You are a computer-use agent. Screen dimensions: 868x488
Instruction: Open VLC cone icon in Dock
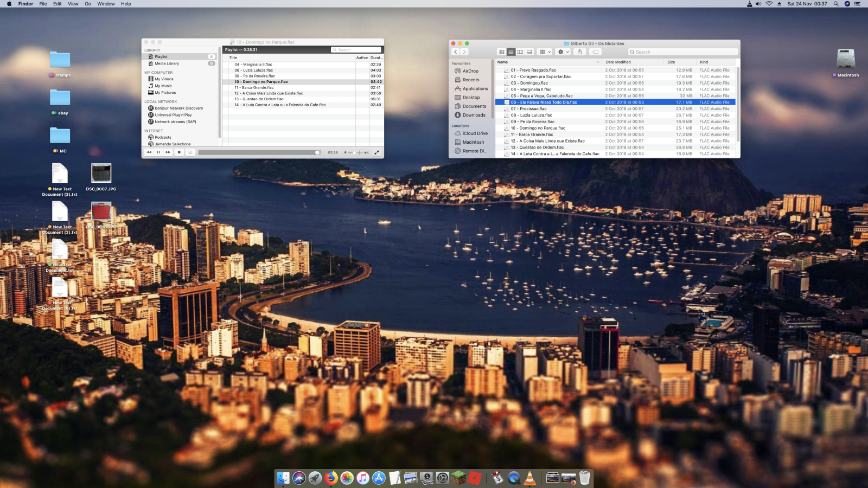(x=530, y=478)
